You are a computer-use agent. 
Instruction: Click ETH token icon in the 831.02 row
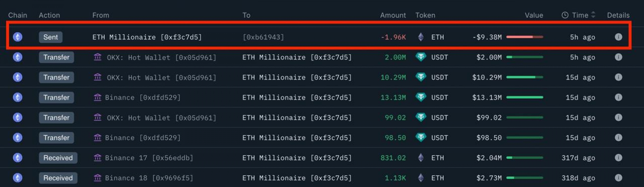point(421,158)
